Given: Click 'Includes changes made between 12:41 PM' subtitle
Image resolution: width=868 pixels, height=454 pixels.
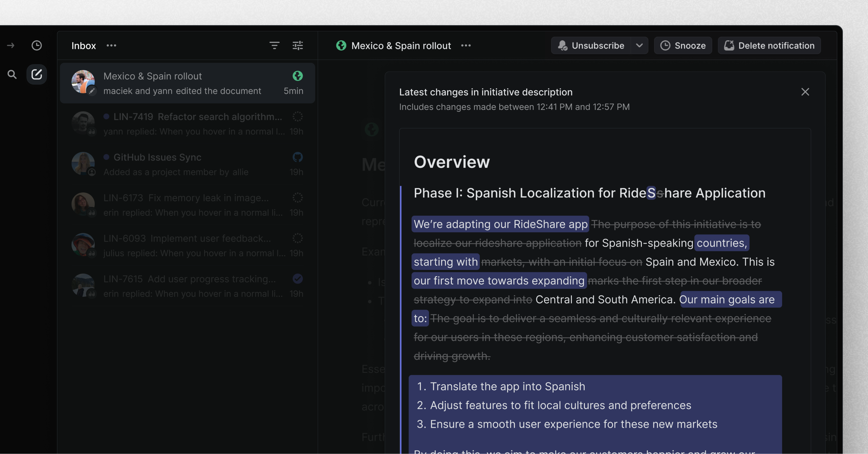Looking at the screenshot, I should (x=514, y=107).
